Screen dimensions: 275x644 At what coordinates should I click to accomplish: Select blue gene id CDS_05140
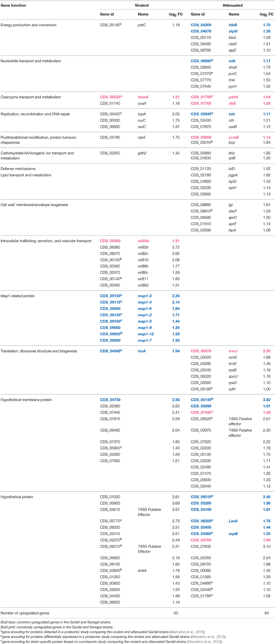[202, 400]
